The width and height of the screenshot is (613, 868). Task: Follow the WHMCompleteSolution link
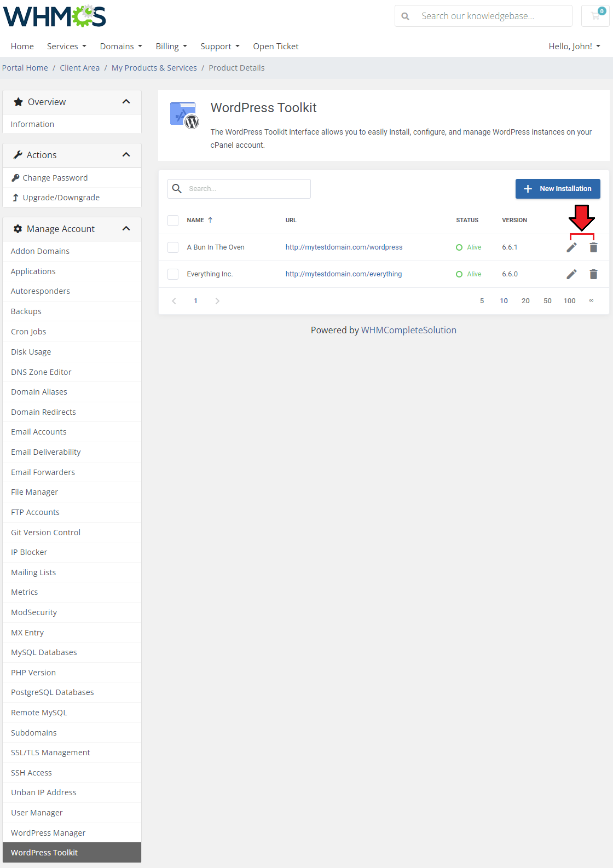coord(409,330)
